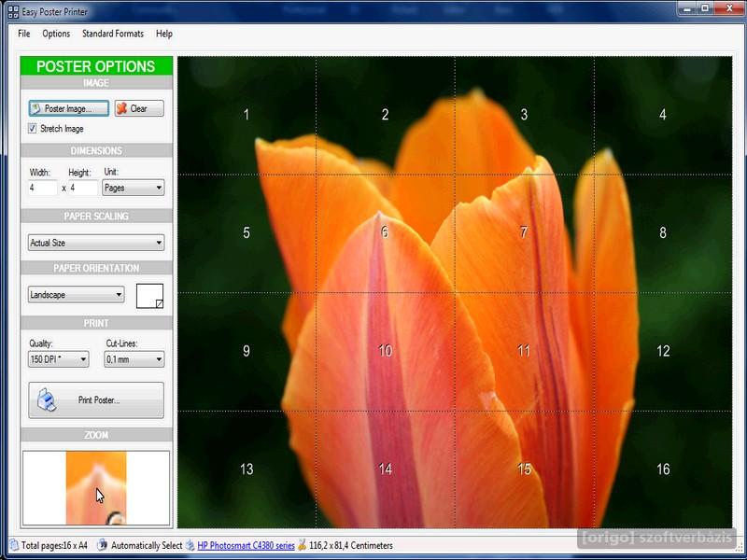Click the printer icon on Print Poster
The width and height of the screenshot is (747, 560).
click(47, 400)
